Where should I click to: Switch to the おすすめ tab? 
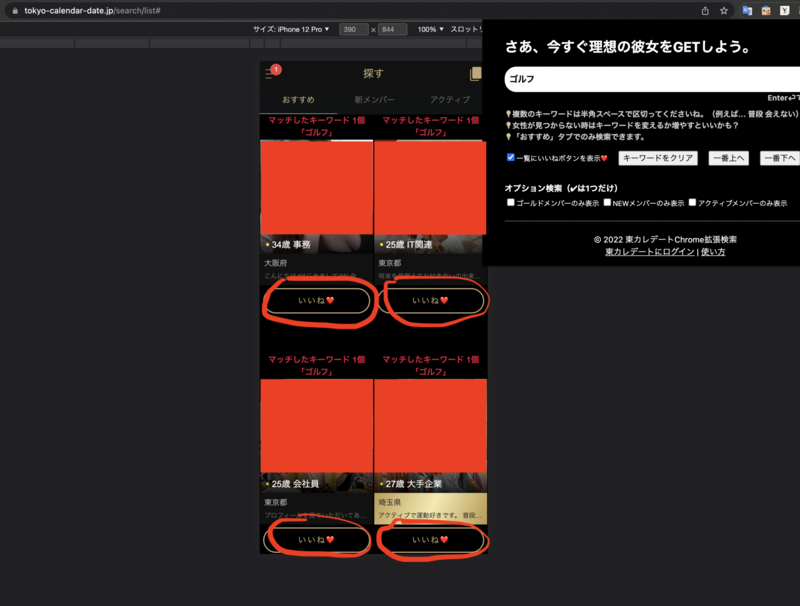298,99
